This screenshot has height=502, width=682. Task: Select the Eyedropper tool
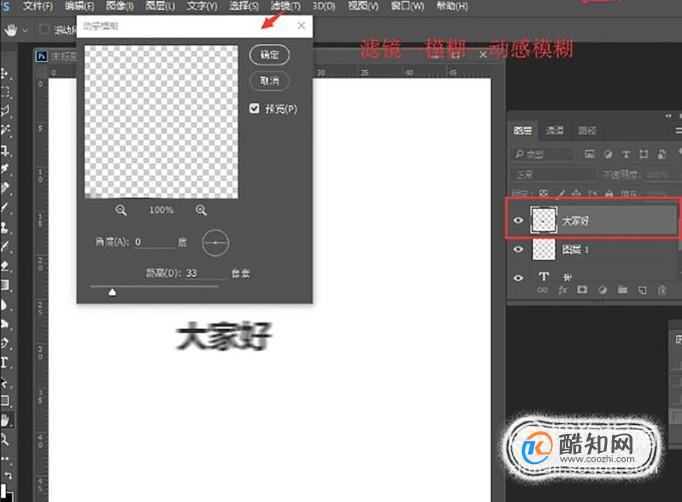pos(5,169)
